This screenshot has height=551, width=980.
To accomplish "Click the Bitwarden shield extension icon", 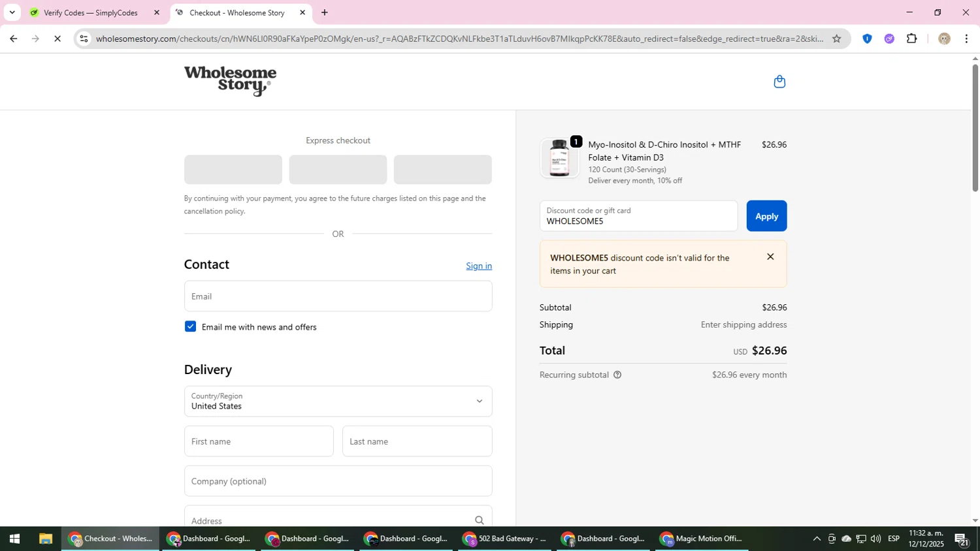I will pos(867,39).
